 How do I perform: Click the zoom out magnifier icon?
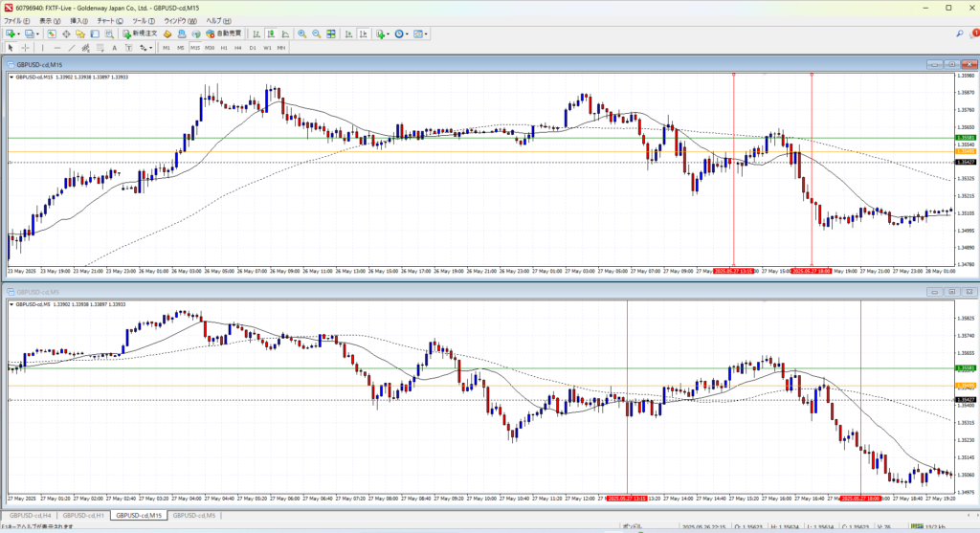click(x=316, y=33)
